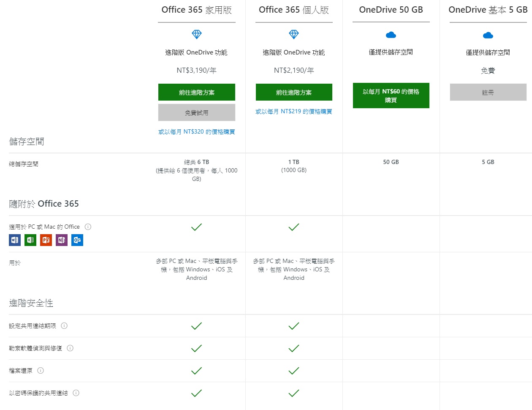Open the 或以每月 NT$219 的價格購買 link
This screenshot has height=410, width=532.
[293, 111]
